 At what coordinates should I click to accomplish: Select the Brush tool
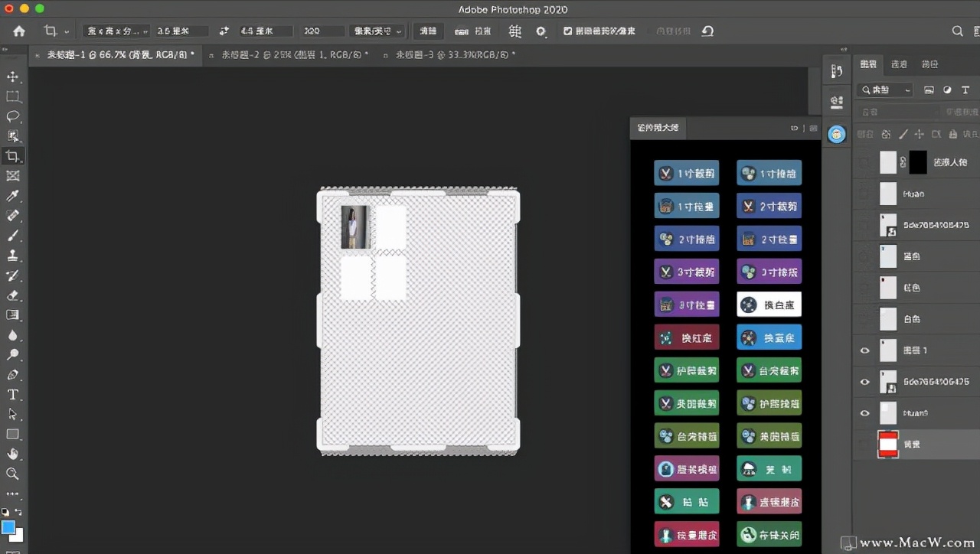click(13, 236)
